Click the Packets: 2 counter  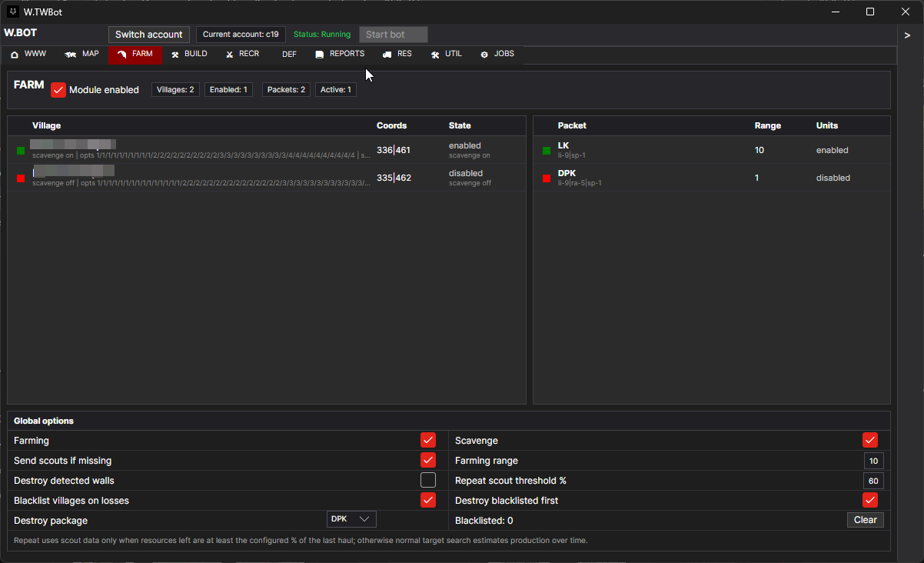point(286,90)
